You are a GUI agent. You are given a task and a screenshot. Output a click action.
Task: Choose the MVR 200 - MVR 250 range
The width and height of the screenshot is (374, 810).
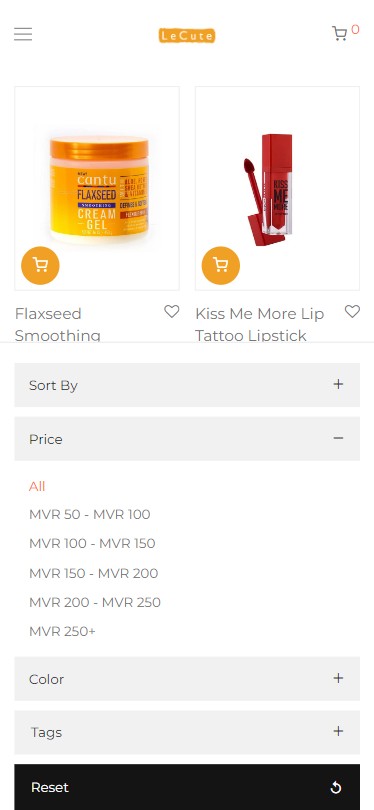coord(95,602)
